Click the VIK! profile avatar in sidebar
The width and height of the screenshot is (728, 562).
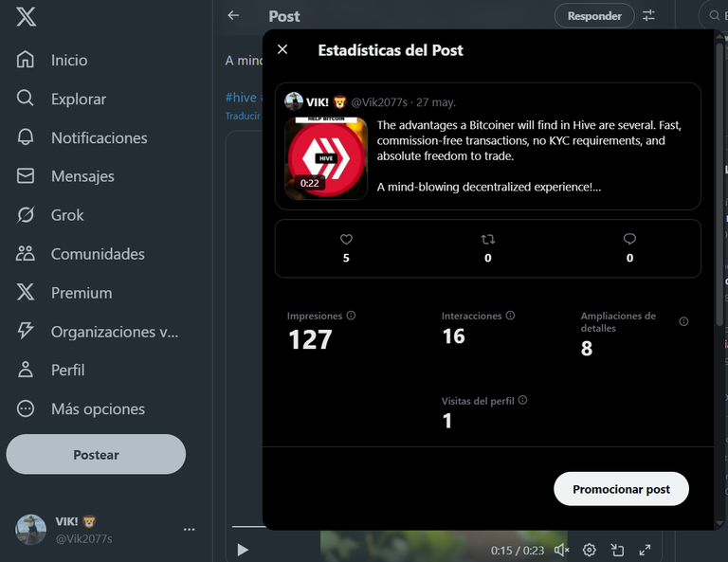tap(30, 530)
